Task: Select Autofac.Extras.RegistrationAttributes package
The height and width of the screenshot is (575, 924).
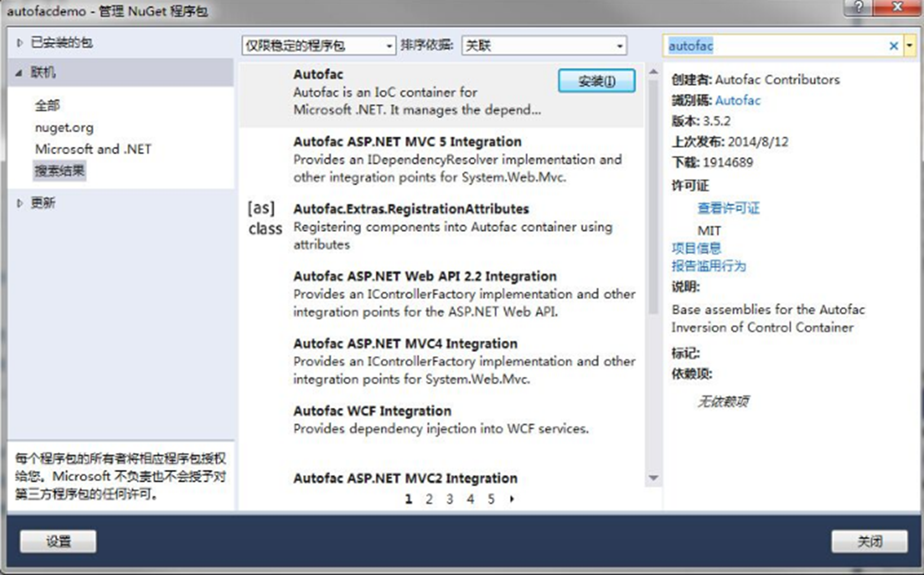Action: [x=441, y=227]
